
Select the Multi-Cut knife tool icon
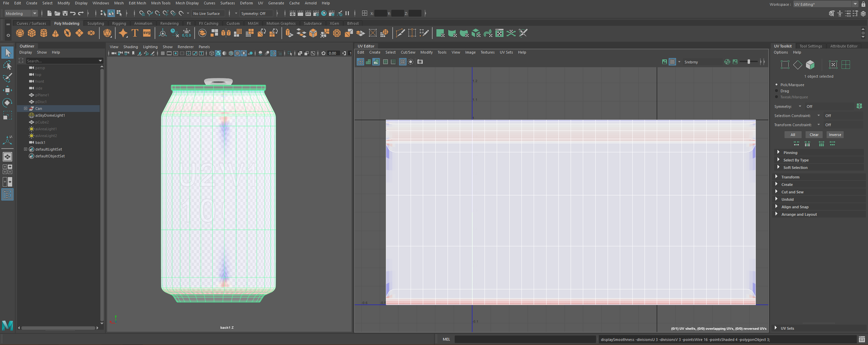(x=400, y=33)
